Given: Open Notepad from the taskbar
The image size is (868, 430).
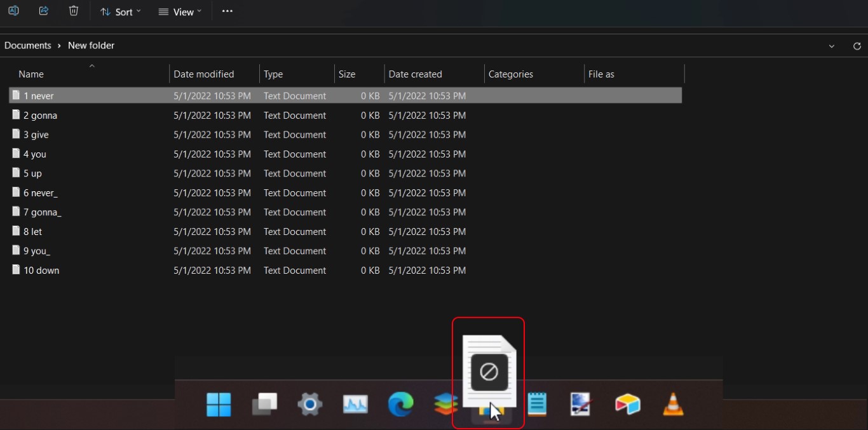Looking at the screenshot, I should point(537,404).
